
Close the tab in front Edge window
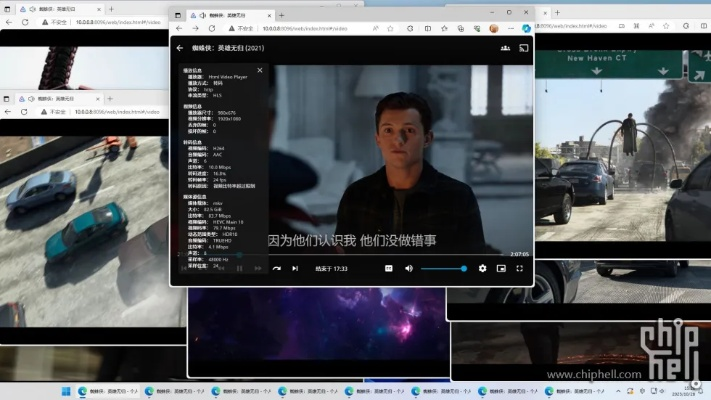coord(269,15)
